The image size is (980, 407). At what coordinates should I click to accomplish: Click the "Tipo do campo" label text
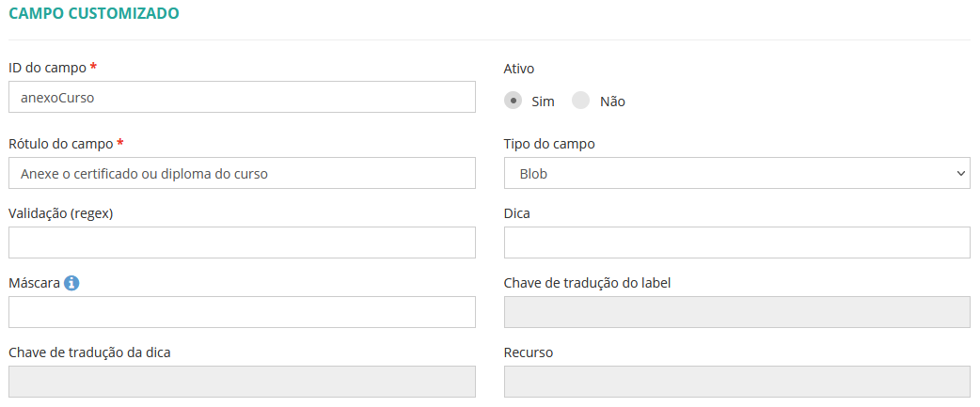pyautogui.click(x=549, y=144)
